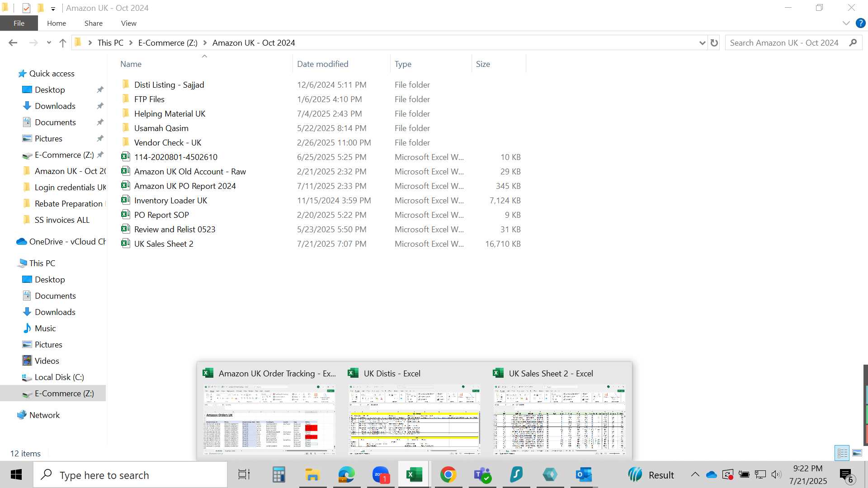Refresh the current folder view
Image resolution: width=868 pixels, height=488 pixels.
pyautogui.click(x=714, y=43)
